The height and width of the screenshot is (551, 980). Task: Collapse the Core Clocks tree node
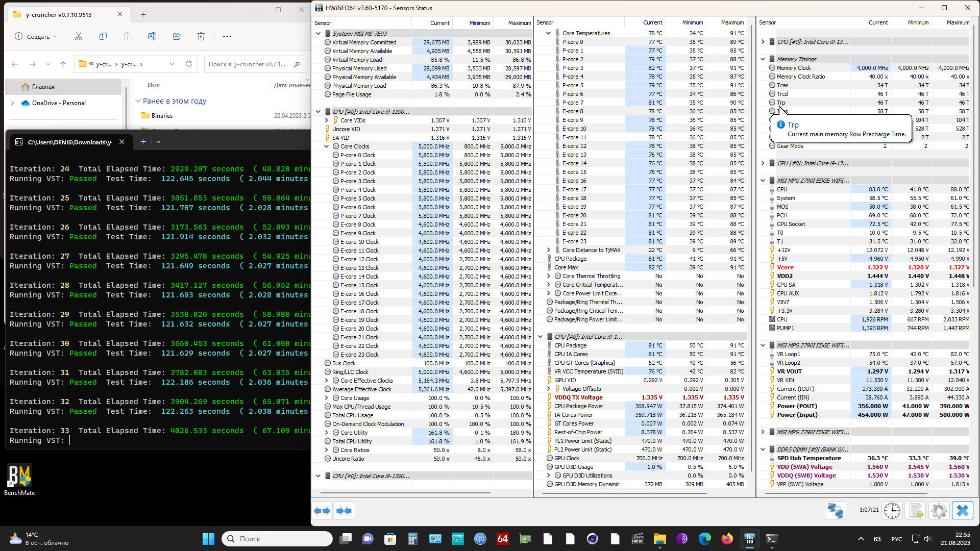[x=327, y=146]
